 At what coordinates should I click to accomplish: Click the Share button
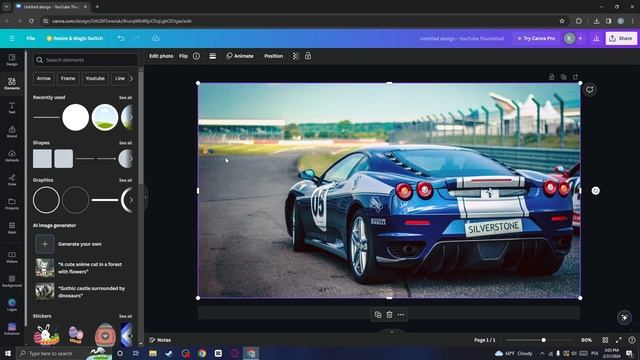(x=621, y=38)
